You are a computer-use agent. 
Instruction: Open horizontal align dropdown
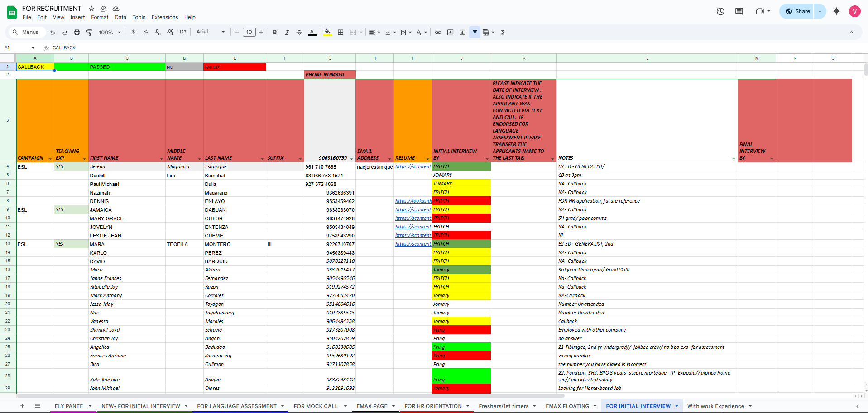pos(374,32)
